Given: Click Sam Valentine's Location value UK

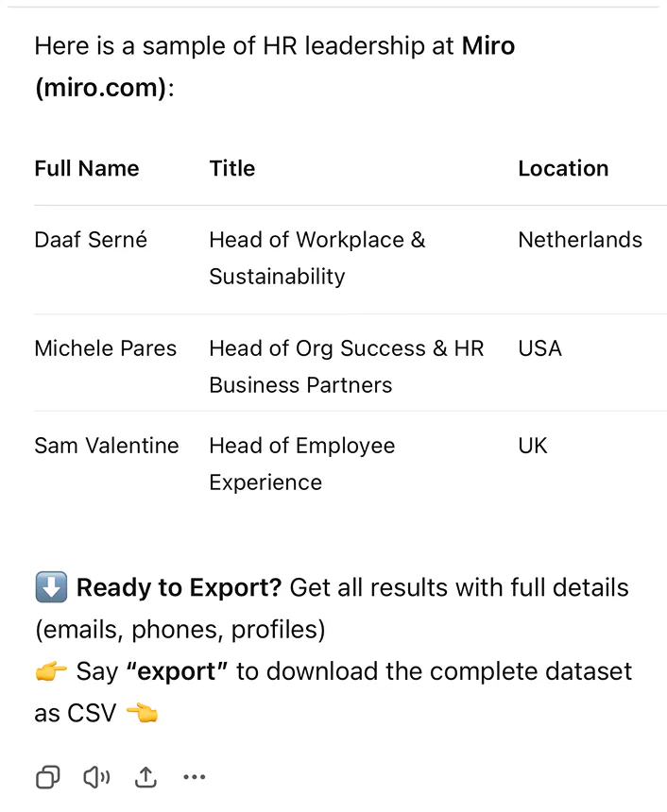Looking at the screenshot, I should 532,445.
